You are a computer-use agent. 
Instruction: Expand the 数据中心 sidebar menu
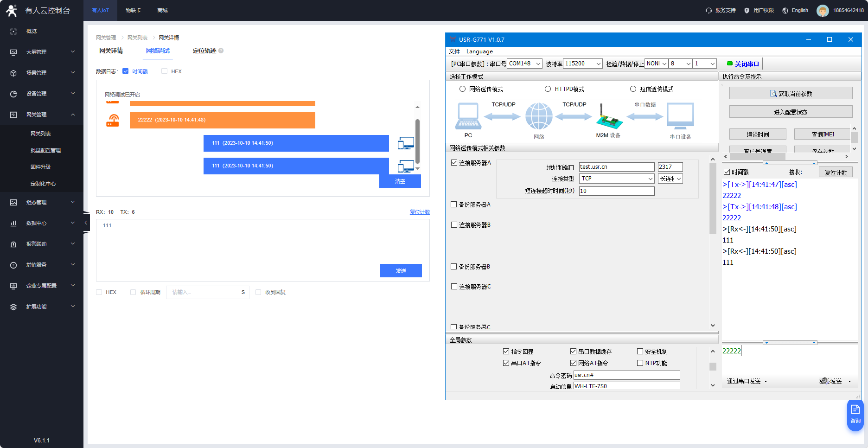coord(73,223)
